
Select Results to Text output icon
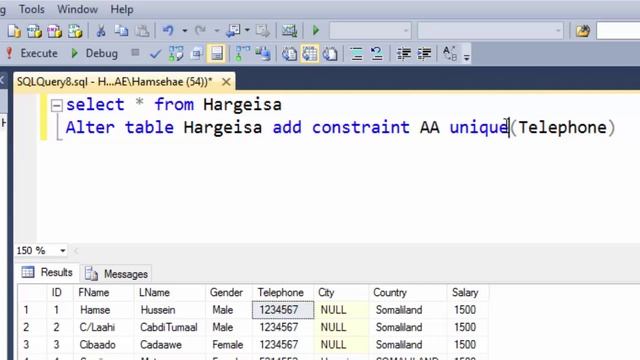(289, 53)
